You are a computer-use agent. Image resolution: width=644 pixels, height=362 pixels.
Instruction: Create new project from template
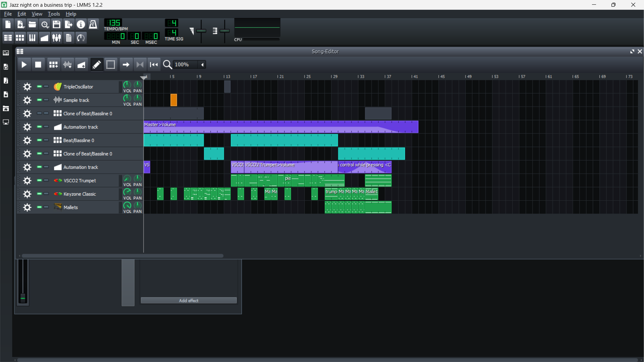[20, 24]
